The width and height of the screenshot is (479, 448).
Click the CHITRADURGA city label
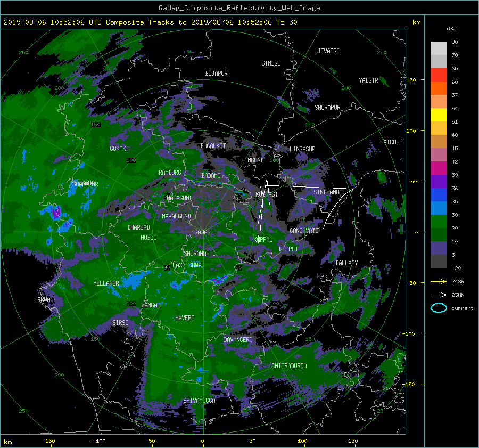pyautogui.click(x=289, y=366)
